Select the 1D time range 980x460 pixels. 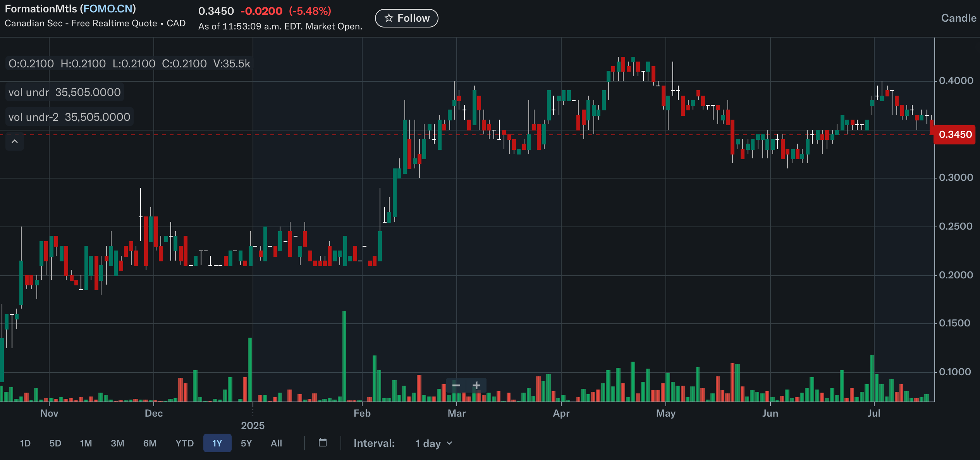pos(25,443)
